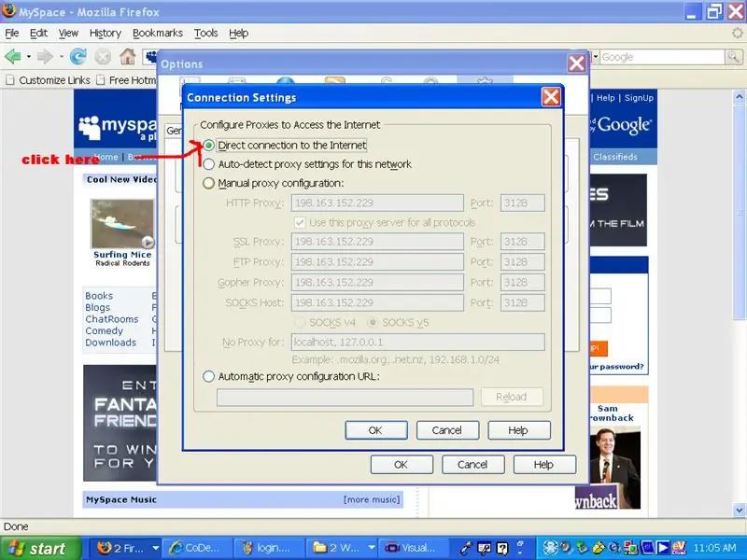
Task: Click OK in Connection Settings dialog
Action: click(x=376, y=430)
